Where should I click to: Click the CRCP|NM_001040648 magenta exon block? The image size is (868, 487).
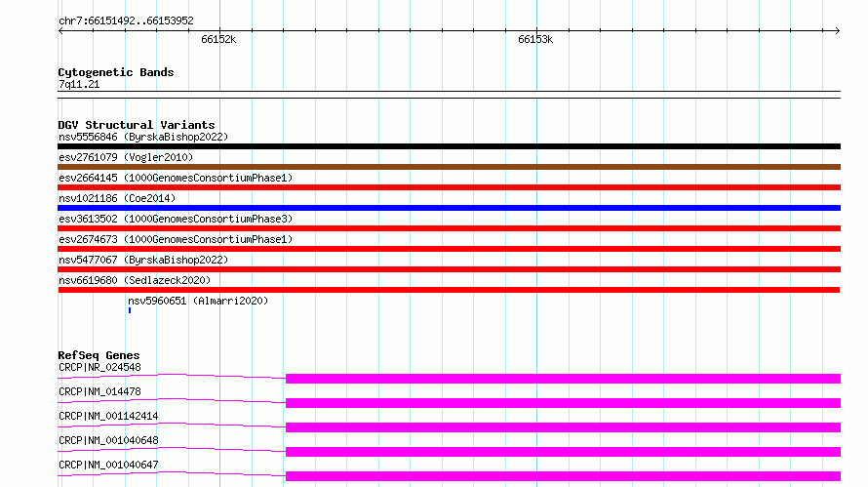coord(563,452)
